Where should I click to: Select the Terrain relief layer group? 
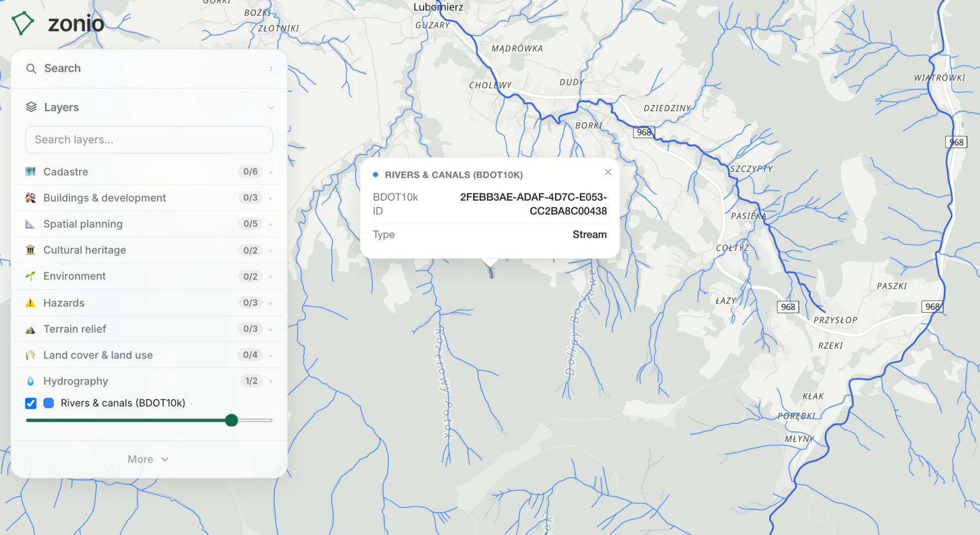coord(149,329)
